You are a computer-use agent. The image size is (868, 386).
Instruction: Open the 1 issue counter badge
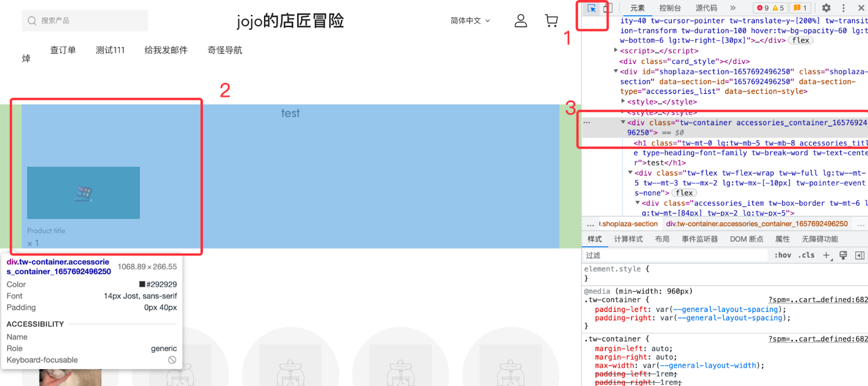800,8
